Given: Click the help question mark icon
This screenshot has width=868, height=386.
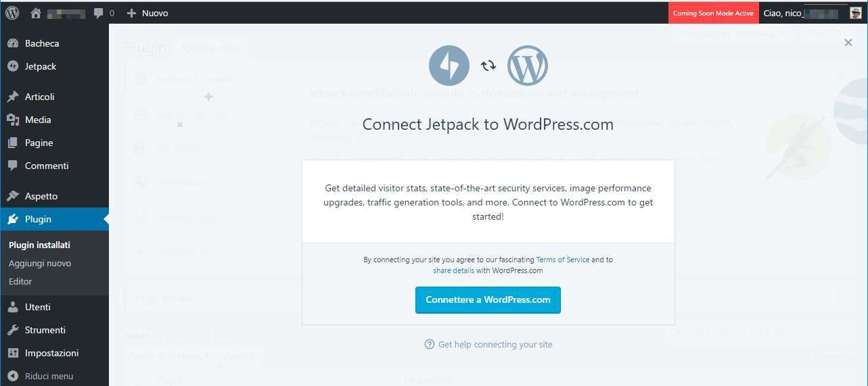Looking at the screenshot, I should [x=429, y=344].
